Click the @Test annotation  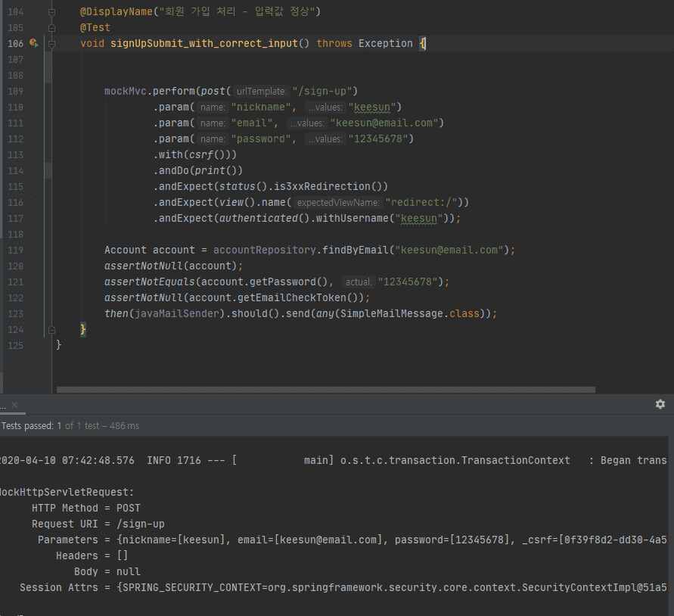(95, 27)
